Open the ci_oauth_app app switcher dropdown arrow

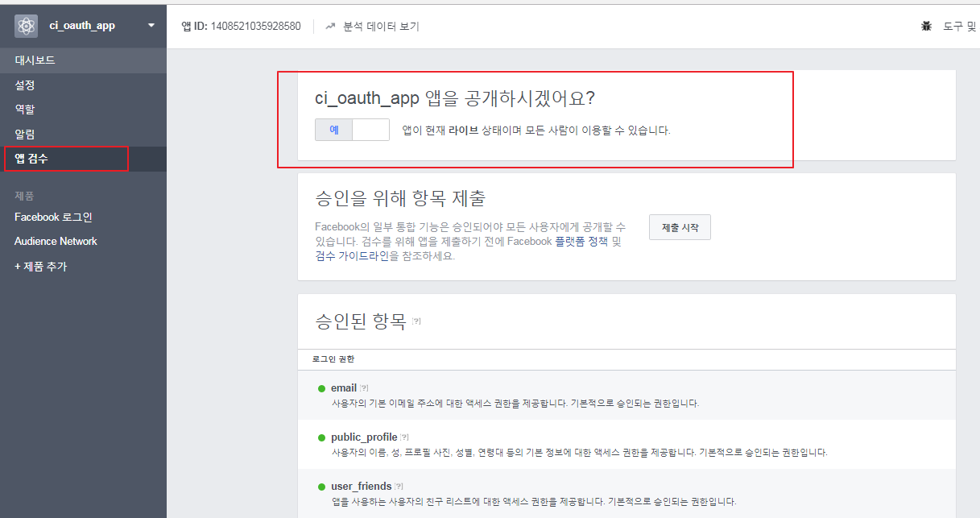coord(151,26)
